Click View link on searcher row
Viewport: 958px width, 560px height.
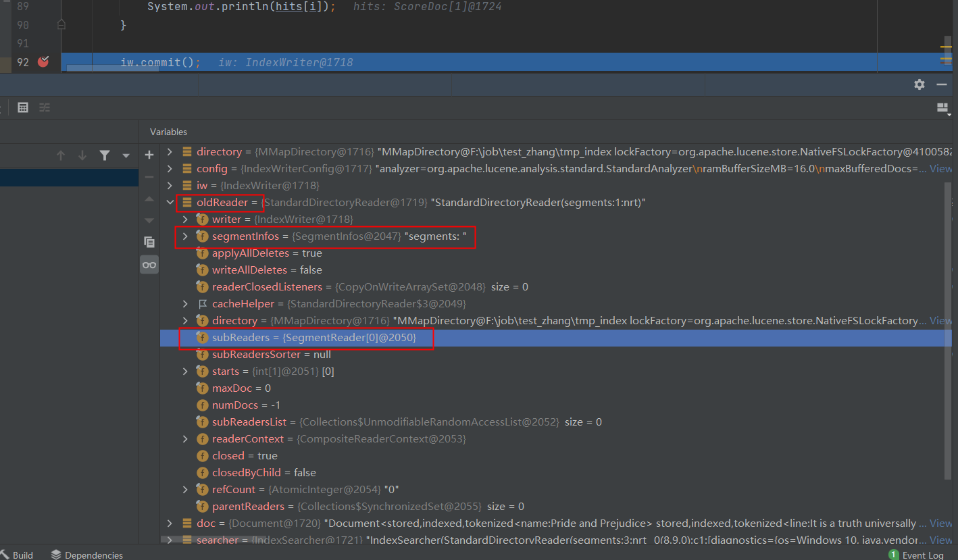tap(941, 540)
